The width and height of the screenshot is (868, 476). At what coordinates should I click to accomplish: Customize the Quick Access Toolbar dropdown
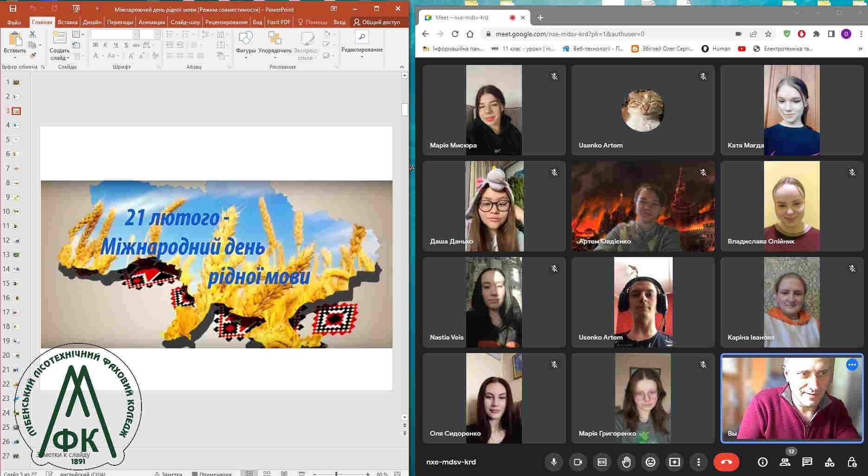point(97,9)
